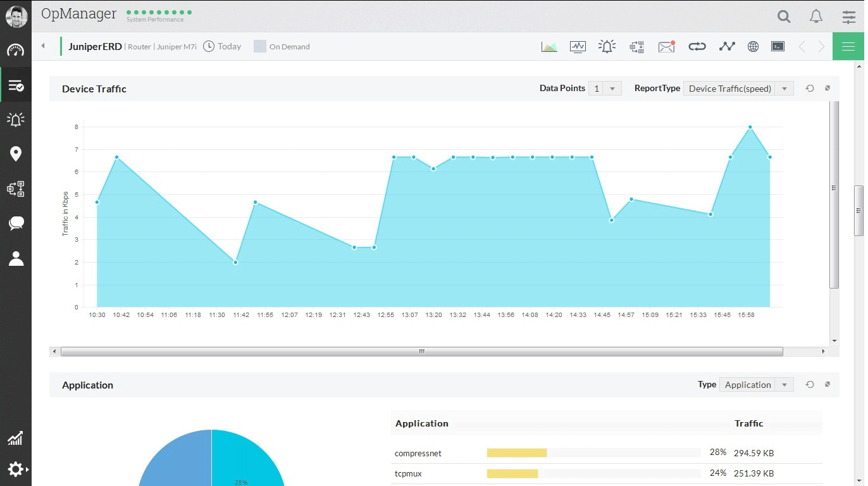Click the user profile avatar
Screen dimensions: 868x486
[x=16, y=16]
